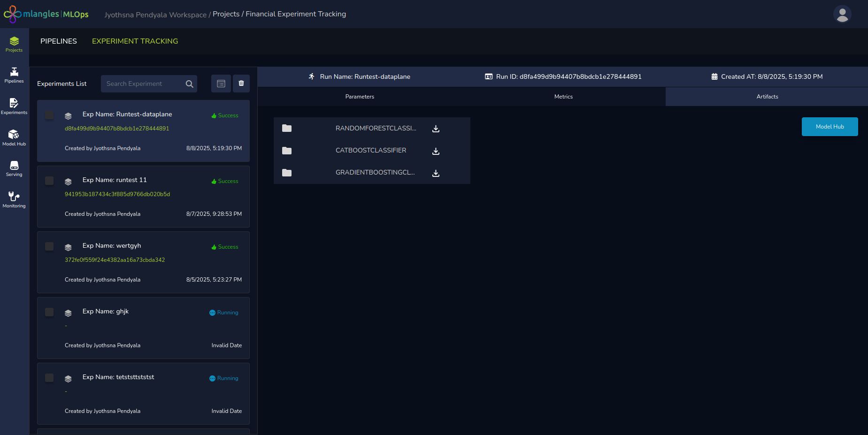Screen dimensions: 868x435
Task: Click the user profile avatar
Action: click(x=842, y=14)
